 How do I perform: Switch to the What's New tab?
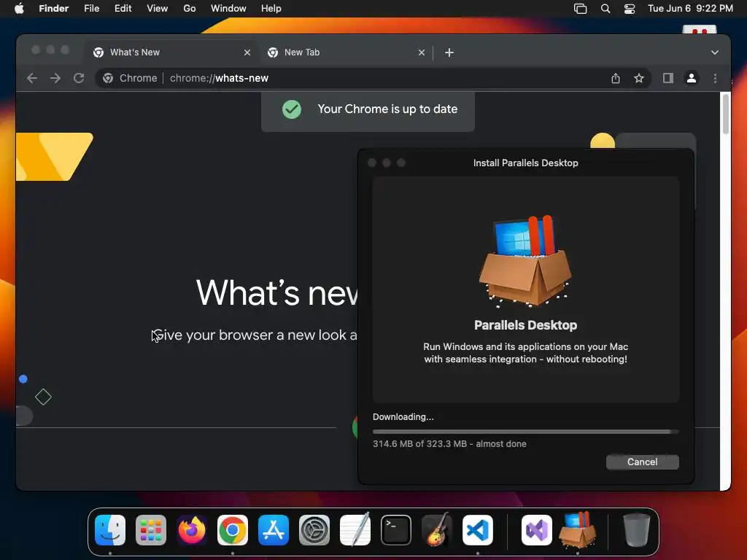(x=171, y=52)
